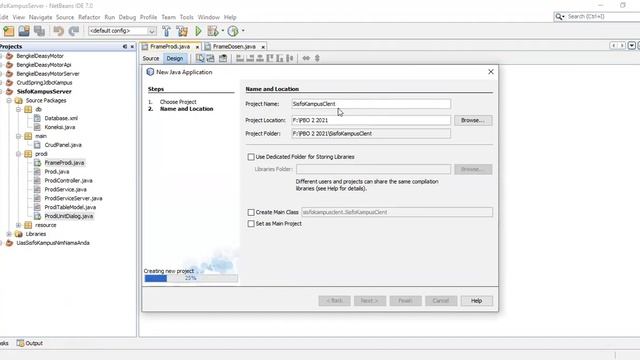
Task: Close the FrameProdi.java tab
Action: pos(197,47)
